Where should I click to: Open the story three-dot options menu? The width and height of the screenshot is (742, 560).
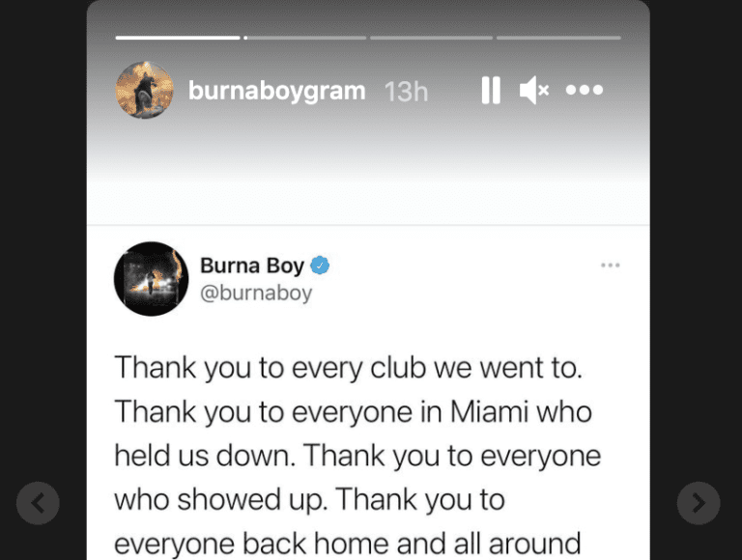pyautogui.click(x=585, y=90)
